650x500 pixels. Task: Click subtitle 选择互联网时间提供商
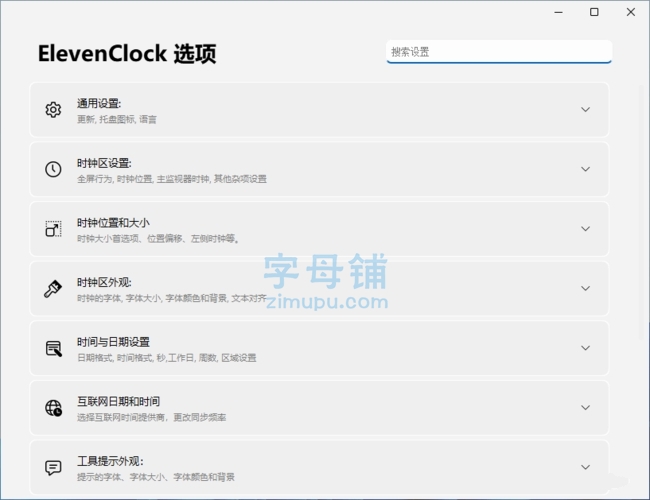151,417
